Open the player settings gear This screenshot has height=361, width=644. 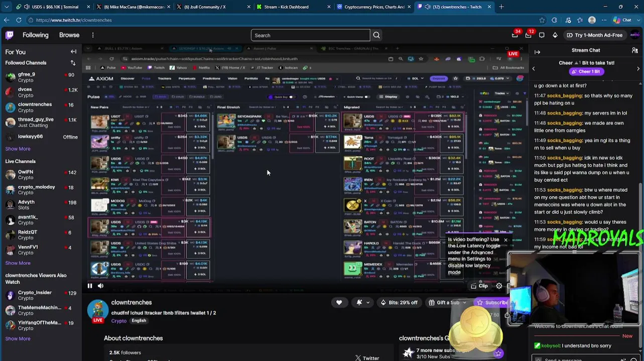coord(499,286)
